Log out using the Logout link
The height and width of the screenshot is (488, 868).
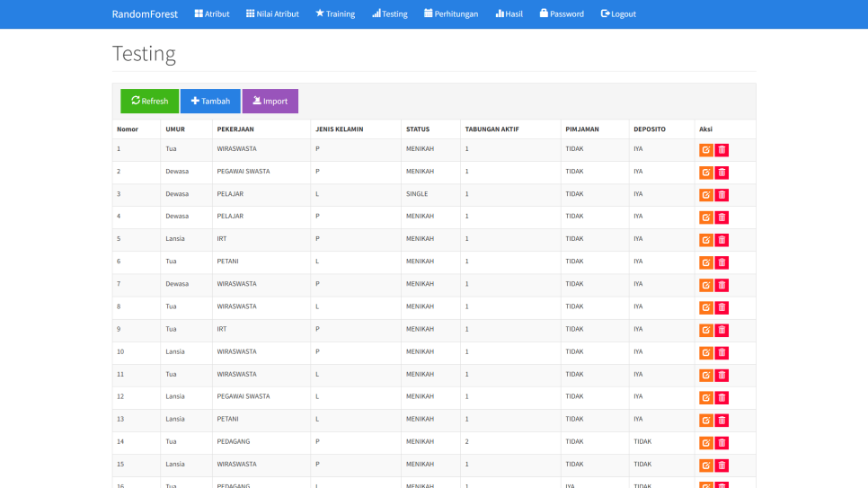618,14
